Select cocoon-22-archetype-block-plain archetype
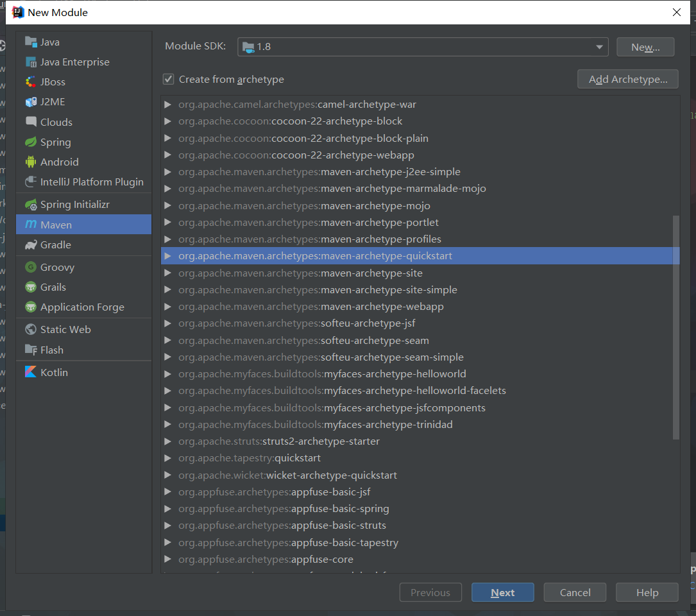696x616 pixels. tap(420, 138)
